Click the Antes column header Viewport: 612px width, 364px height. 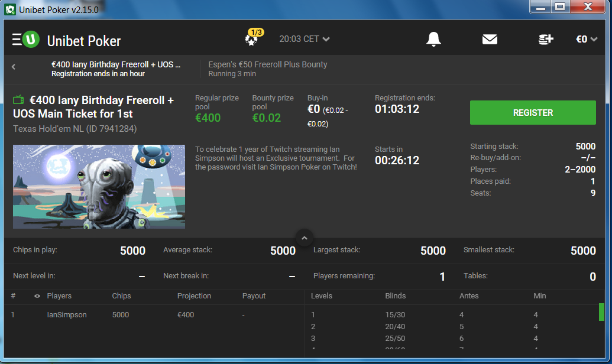click(x=469, y=295)
